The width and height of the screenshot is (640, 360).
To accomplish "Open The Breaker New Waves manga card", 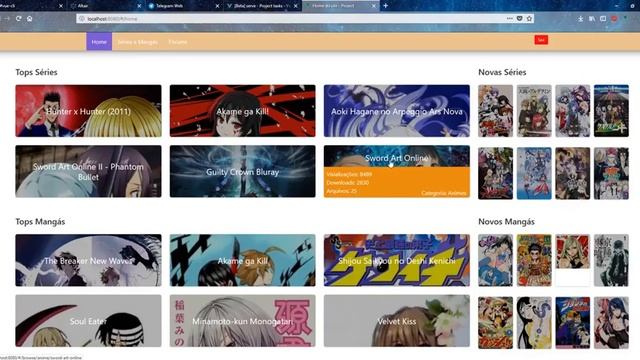I will coord(88,260).
